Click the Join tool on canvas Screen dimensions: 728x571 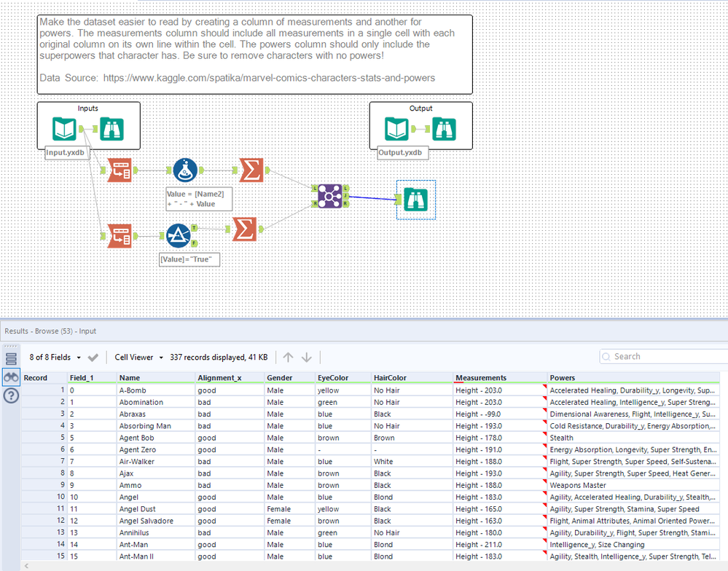(x=330, y=196)
